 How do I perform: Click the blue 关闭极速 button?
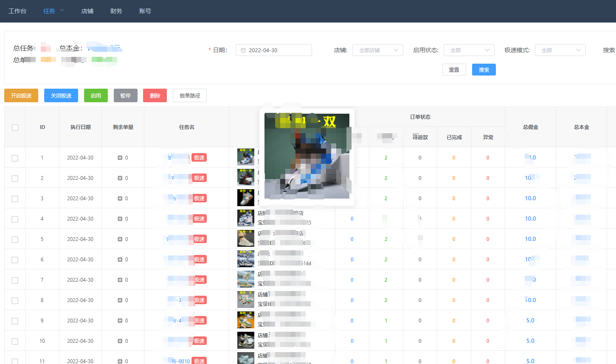coord(61,95)
